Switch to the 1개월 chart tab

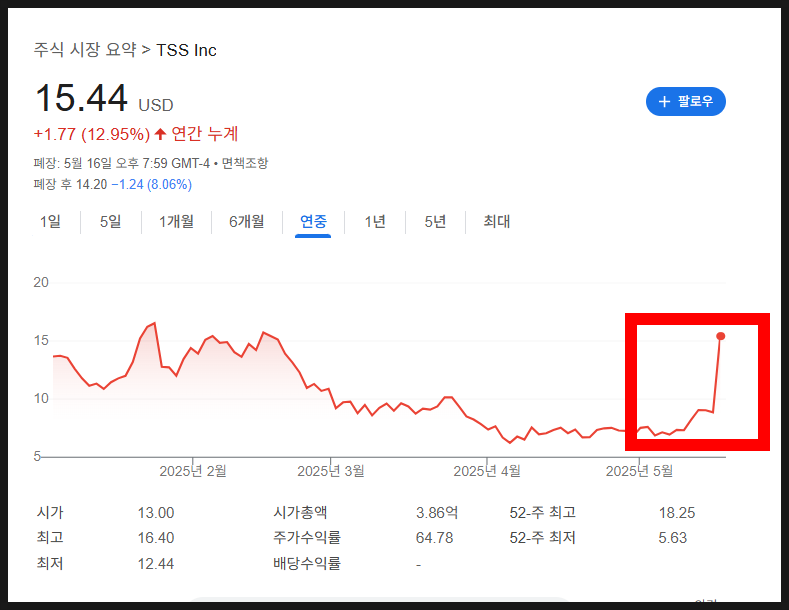click(176, 221)
